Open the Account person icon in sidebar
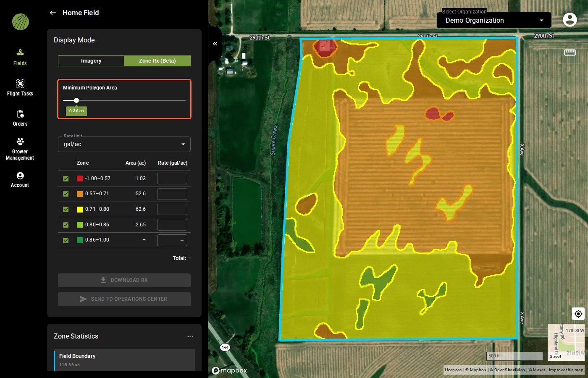The image size is (588, 378). click(20, 176)
